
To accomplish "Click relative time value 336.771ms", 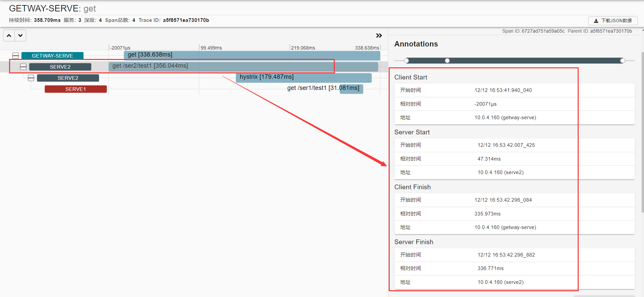I will pos(490,268).
